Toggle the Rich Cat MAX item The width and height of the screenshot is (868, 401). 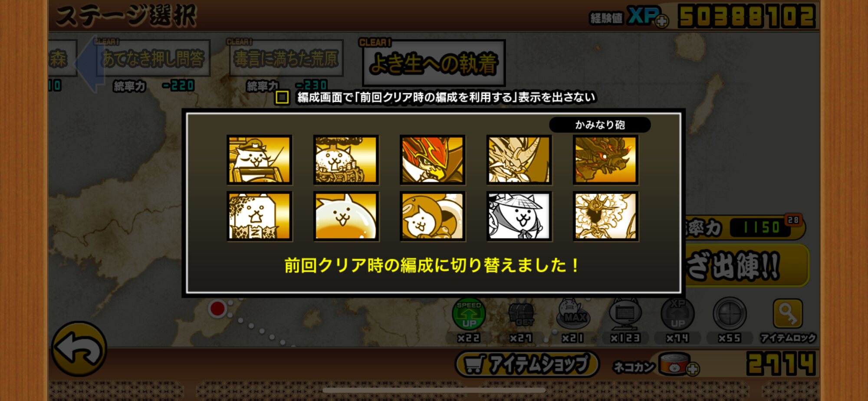[573, 315]
